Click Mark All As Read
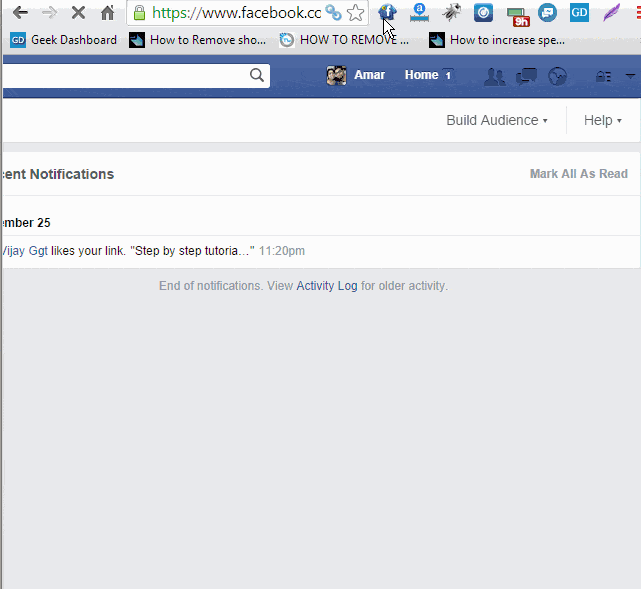The height and width of the screenshot is (589, 641). coord(578,174)
